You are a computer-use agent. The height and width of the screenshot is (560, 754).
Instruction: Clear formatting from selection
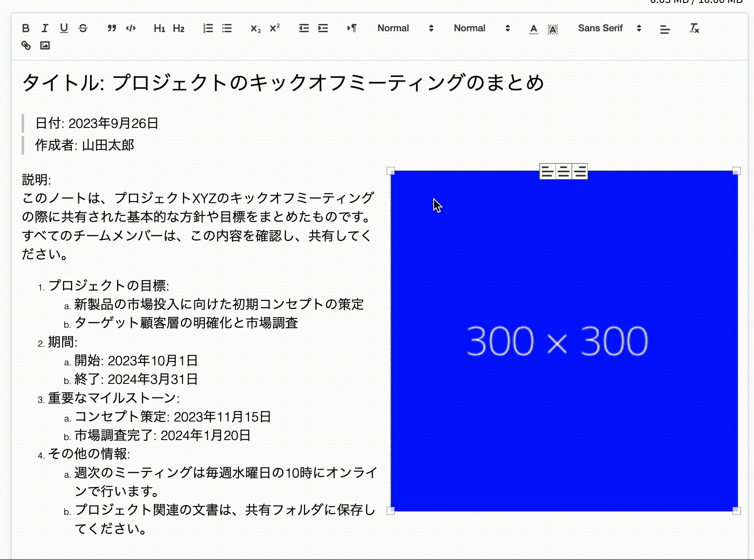click(694, 28)
